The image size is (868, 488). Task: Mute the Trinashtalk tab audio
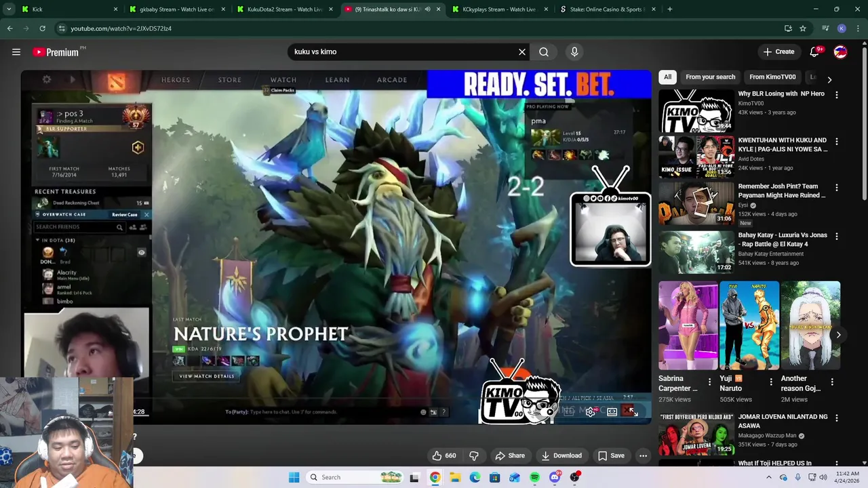click(x=427, y=9)
